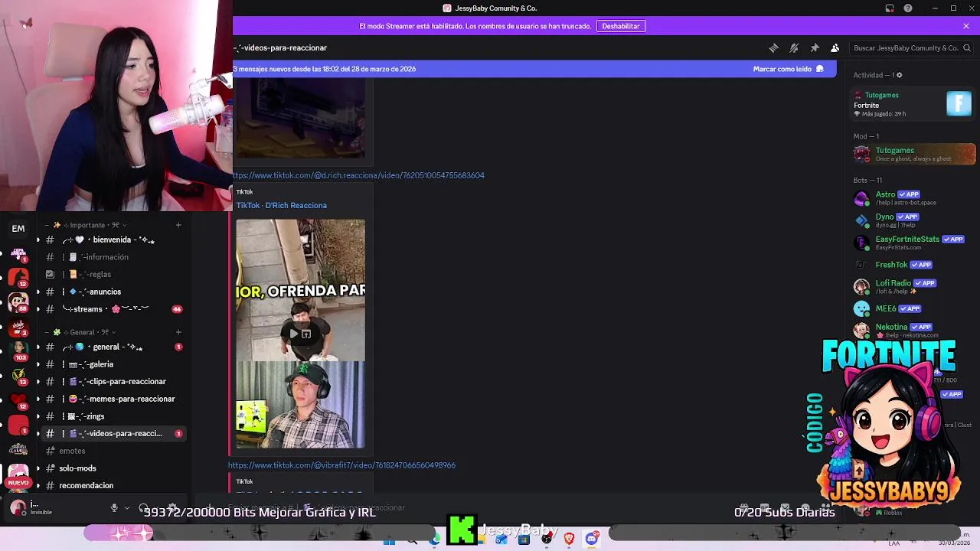Image resolution: width=980 pixels, height=551 pixels.
Task: Select the videos-para-reaccionar channel
Action: coord(113,433)
